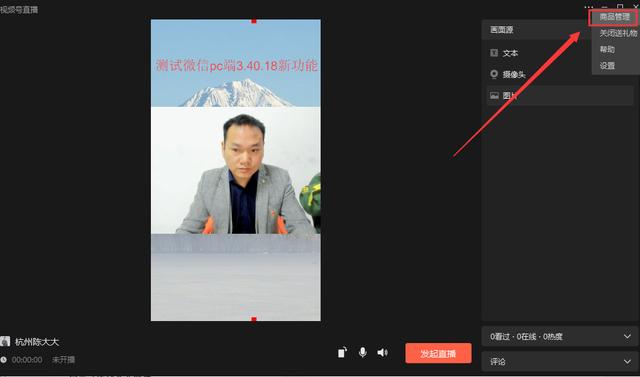Click the 未开播 status label
640x377 pixels.
click(x=63, y=360)
